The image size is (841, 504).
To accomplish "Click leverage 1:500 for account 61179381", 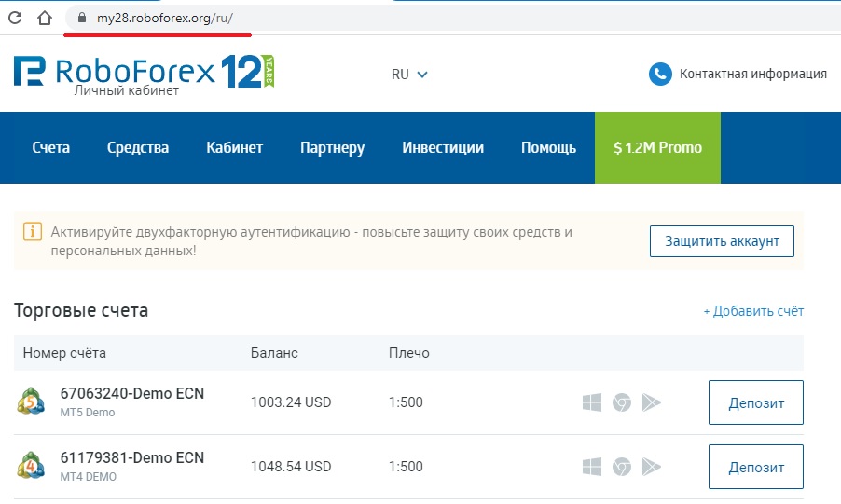I will [x=406, y=467].
